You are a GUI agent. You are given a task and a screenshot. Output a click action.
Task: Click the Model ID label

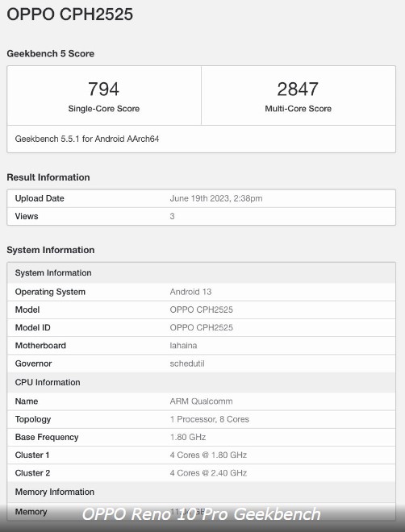tap(32, 328)
